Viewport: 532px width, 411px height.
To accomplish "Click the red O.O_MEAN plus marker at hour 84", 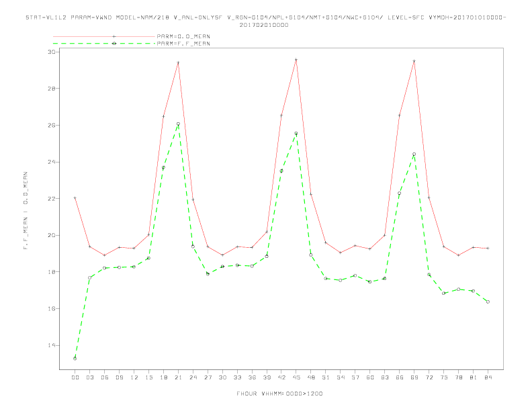I will 488,248.
